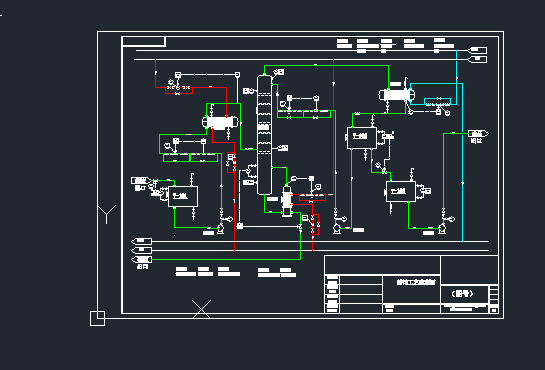
Task: Select the upper off-page connector at top right
Action: [x=477, y=50]
